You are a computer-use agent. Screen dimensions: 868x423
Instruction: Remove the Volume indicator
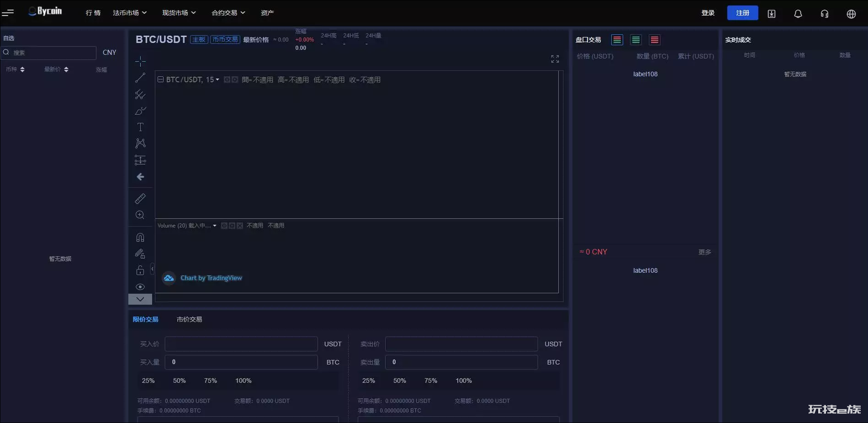(x=240, y=226)
